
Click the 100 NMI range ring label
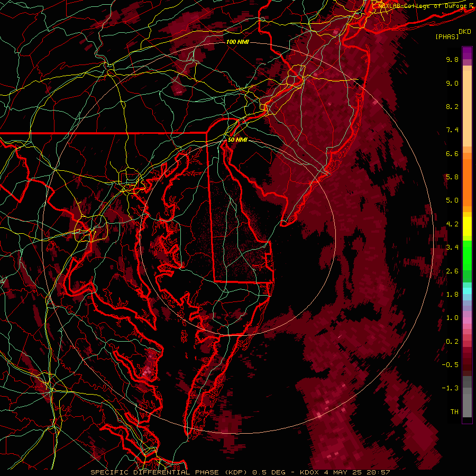237,42
